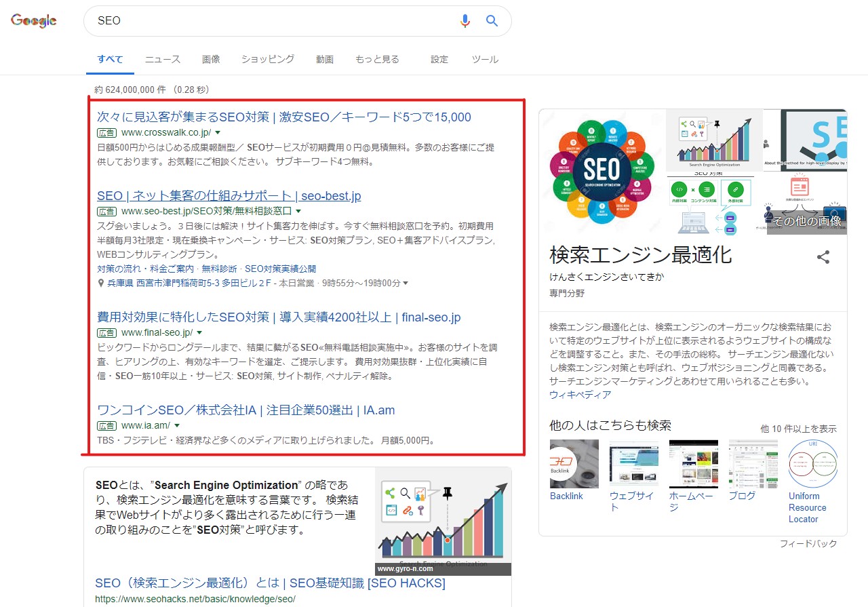Open ad SEO | ネット集客の仕組みサポート link

point(229,196)
